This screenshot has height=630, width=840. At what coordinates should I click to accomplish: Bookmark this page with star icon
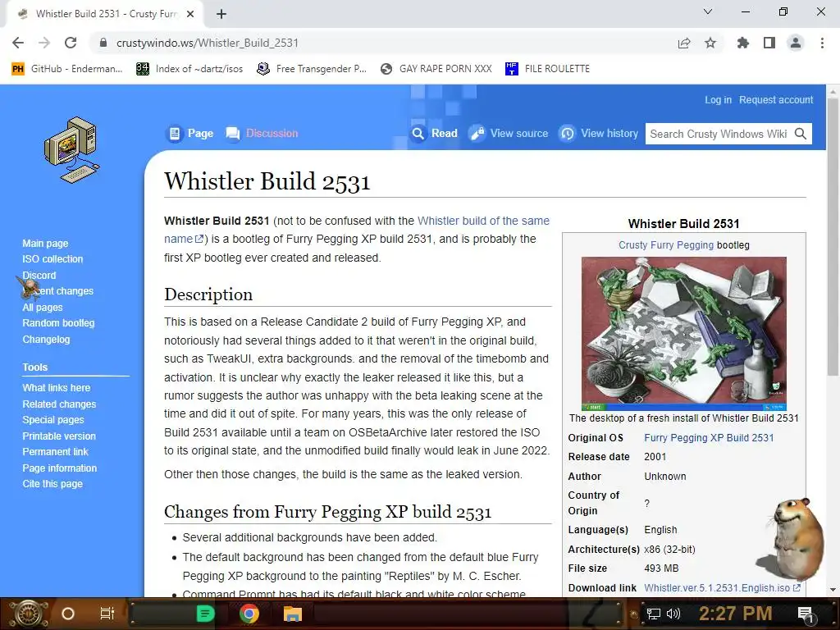tap(710, 43)
